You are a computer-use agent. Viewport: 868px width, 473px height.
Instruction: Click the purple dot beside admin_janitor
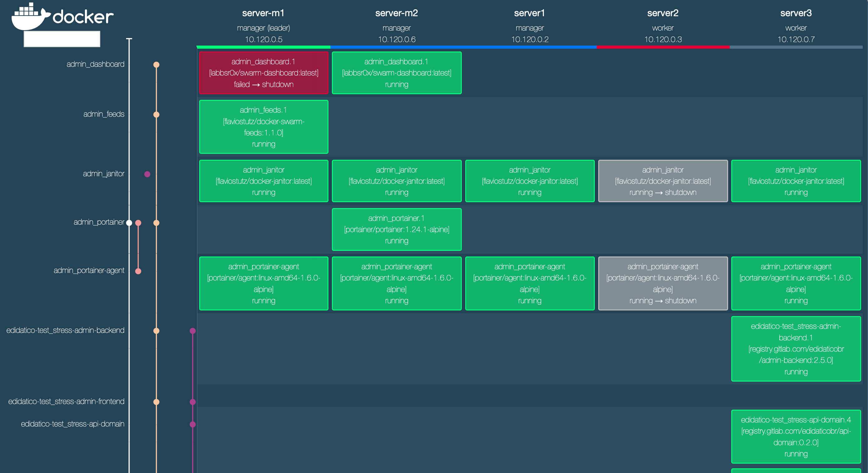point(147,174)
